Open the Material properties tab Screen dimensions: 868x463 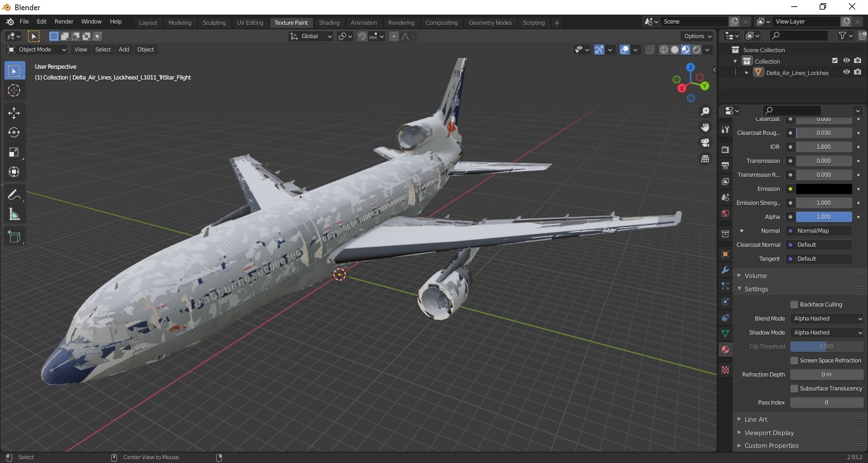point(725,349)
